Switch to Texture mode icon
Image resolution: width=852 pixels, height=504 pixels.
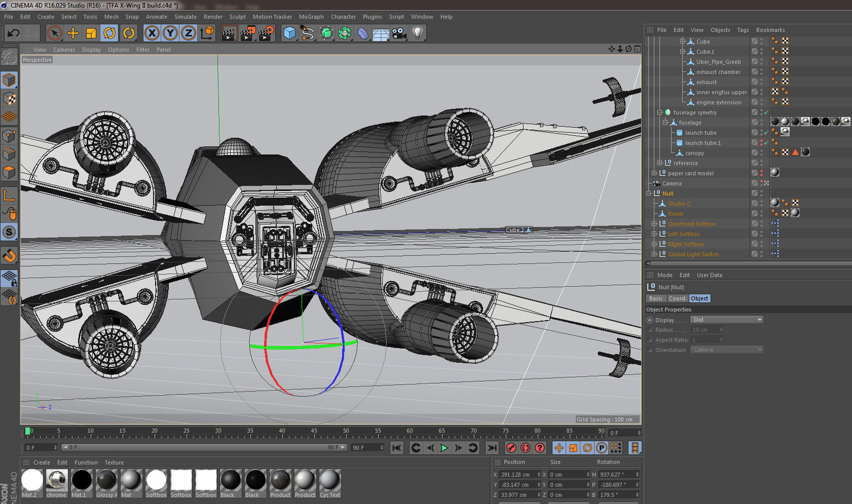(9, 98)
